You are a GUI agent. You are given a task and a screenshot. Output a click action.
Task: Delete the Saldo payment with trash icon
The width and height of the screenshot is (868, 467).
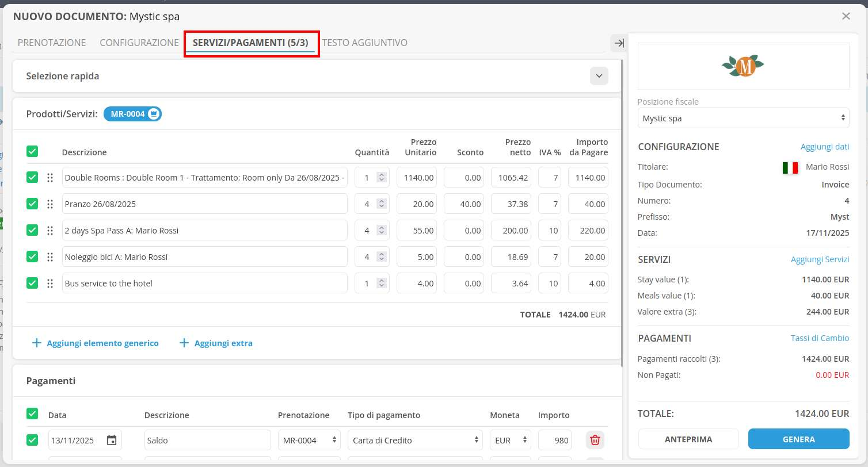[x=595, y=441]
